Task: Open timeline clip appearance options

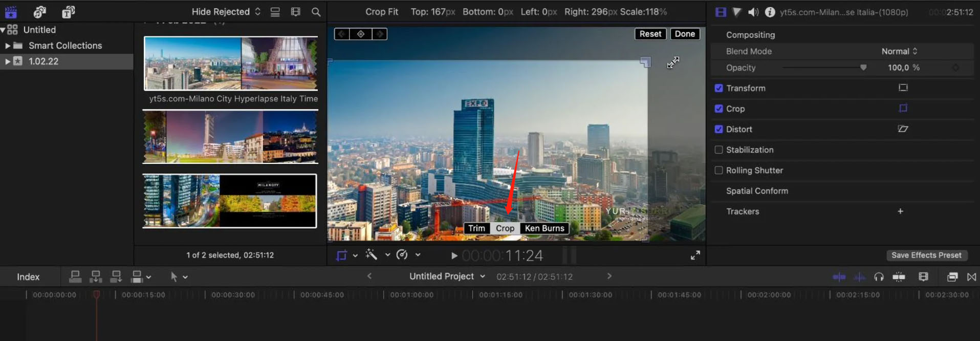Action: [x=923, y=277]
